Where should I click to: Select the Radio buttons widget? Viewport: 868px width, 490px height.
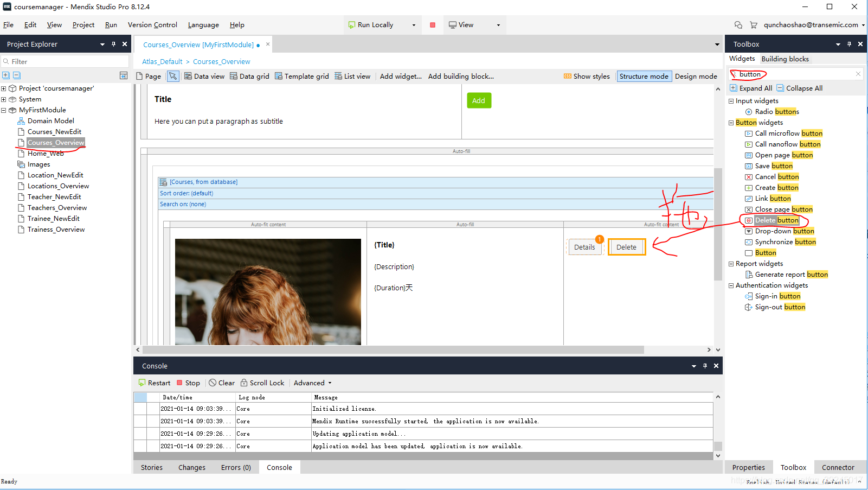coord(772,112)
